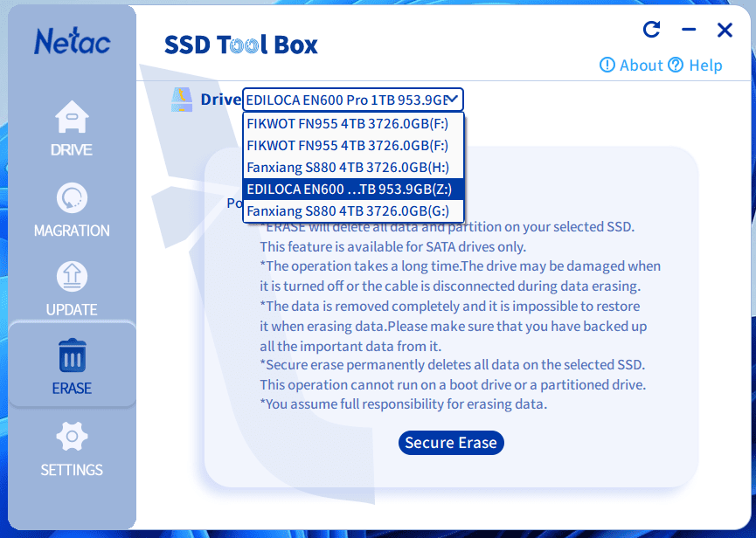Choose Fanxiang S880 4TB (H:) drive
Image resolution: width=756 pixels, height=538 pixels.
pyautogui.click(x=353, y=167)
